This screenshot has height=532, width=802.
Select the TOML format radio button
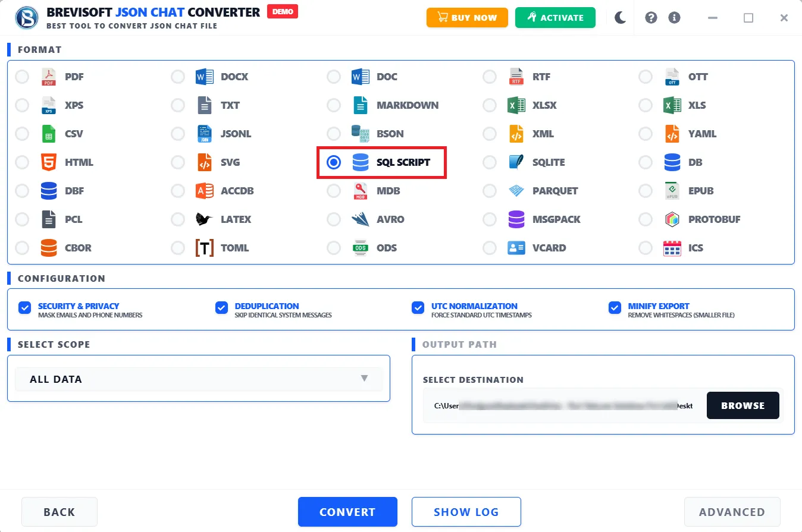click(178, 248)
